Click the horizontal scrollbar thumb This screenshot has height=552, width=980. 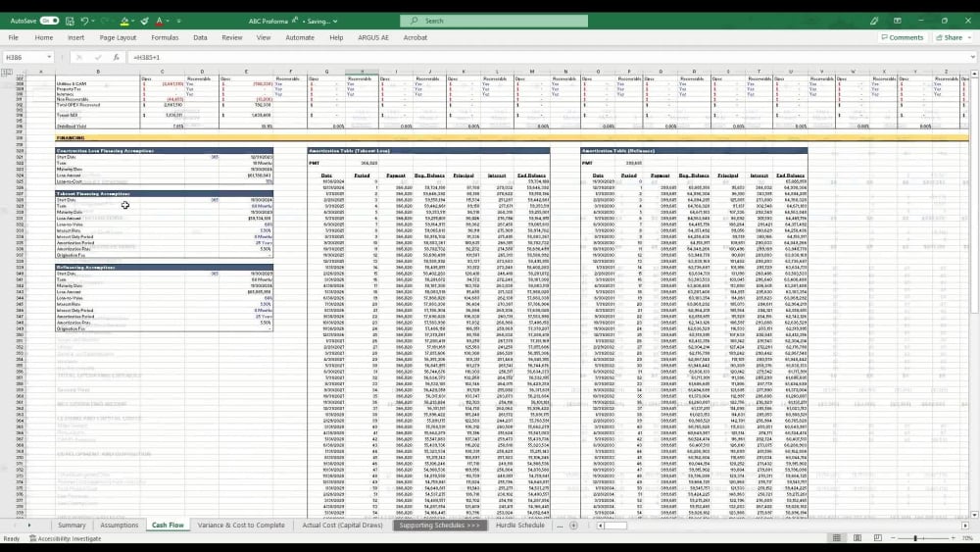point(615,526)
